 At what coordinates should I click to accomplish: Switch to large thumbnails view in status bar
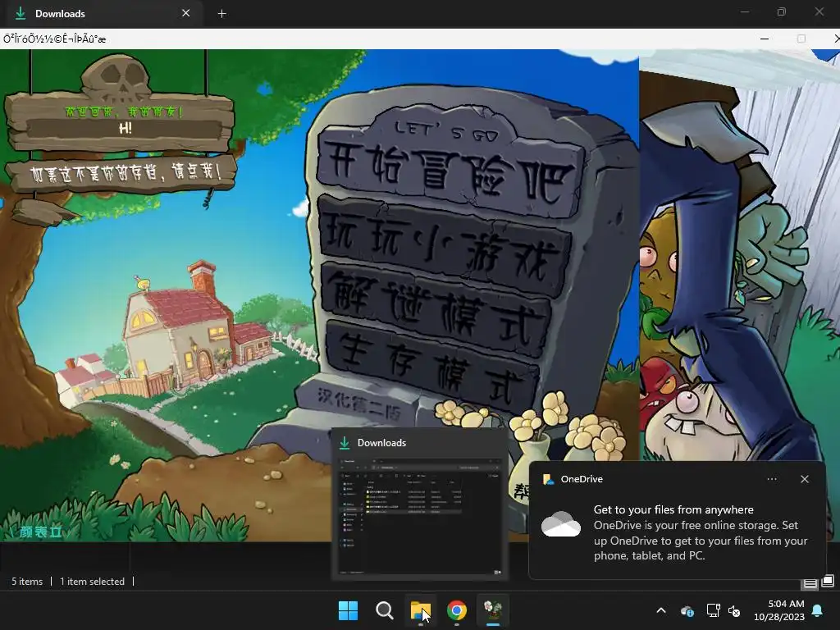click(828, 581)
